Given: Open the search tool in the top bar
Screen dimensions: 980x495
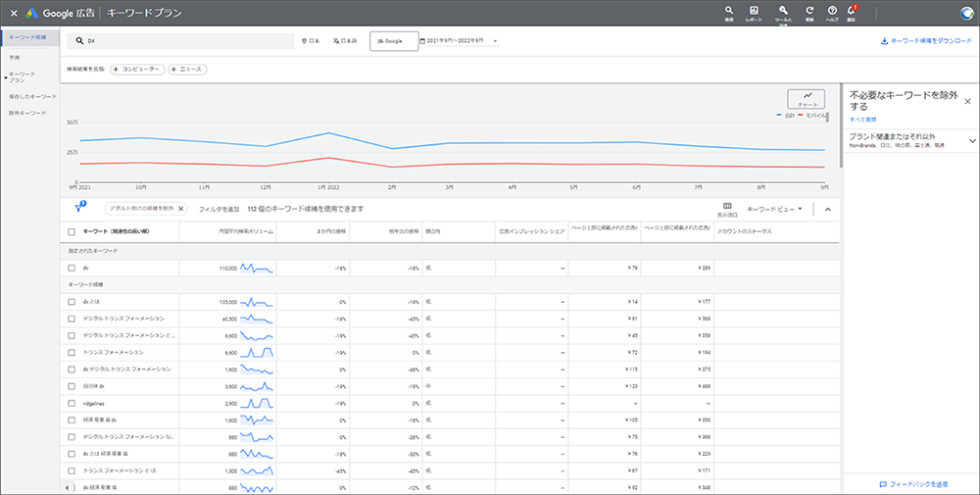Looking at the screenshot, I should (729, 13).
